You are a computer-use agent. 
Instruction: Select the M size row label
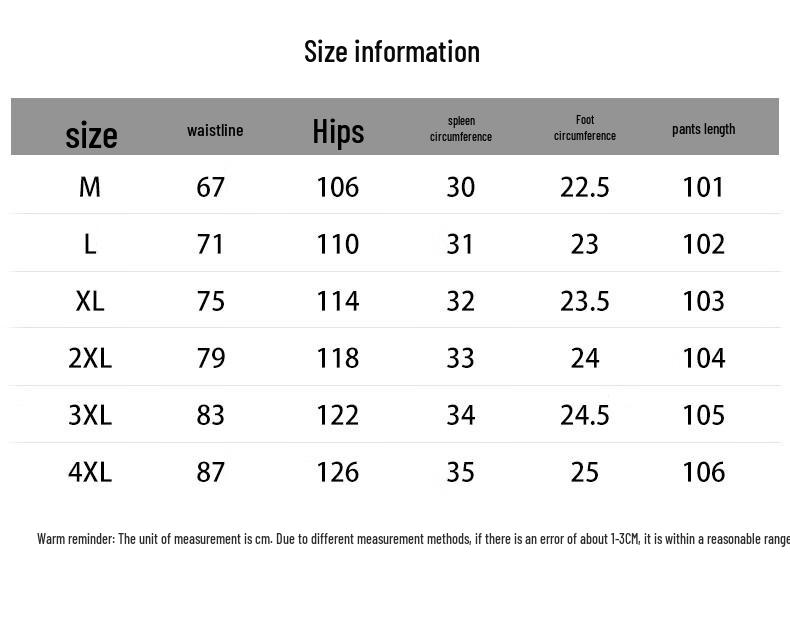click(x=90, y=187)
